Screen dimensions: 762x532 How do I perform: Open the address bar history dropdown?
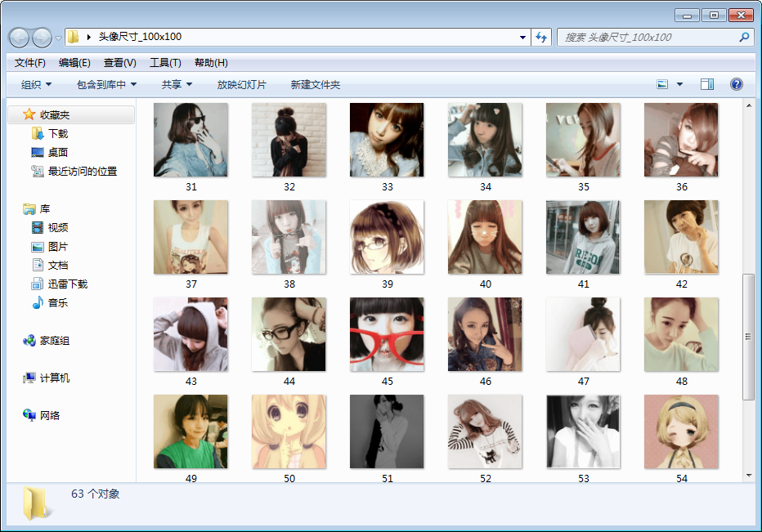523,37
